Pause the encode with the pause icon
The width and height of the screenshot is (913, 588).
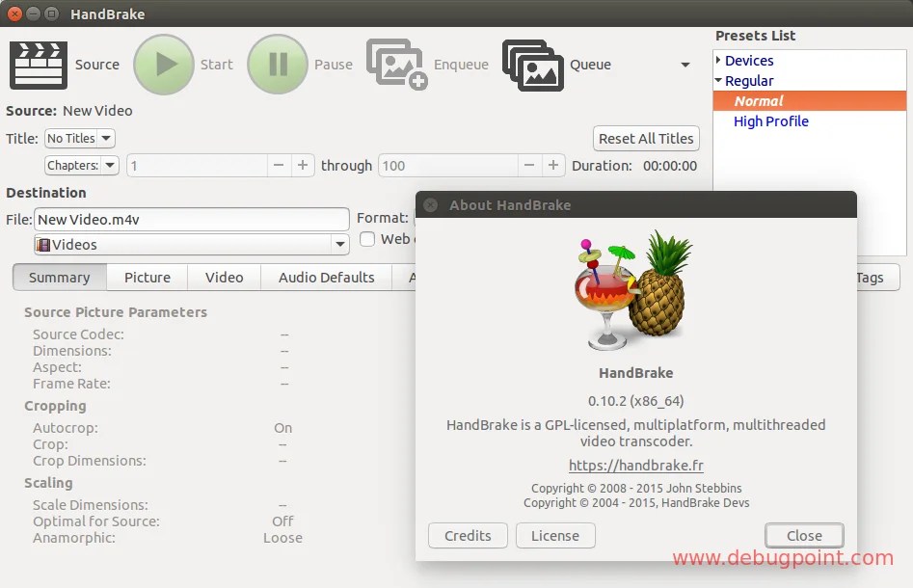(x=278, y=65)
